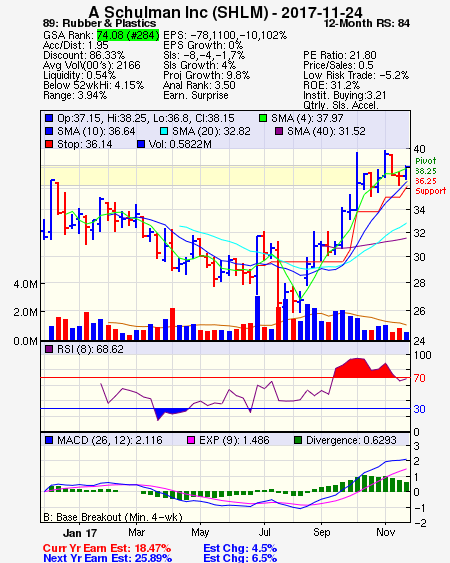Click the Instit. Buying:3.21 text
Image resolution: width=450 pixels, height=563 pixels.
[345, 96]
